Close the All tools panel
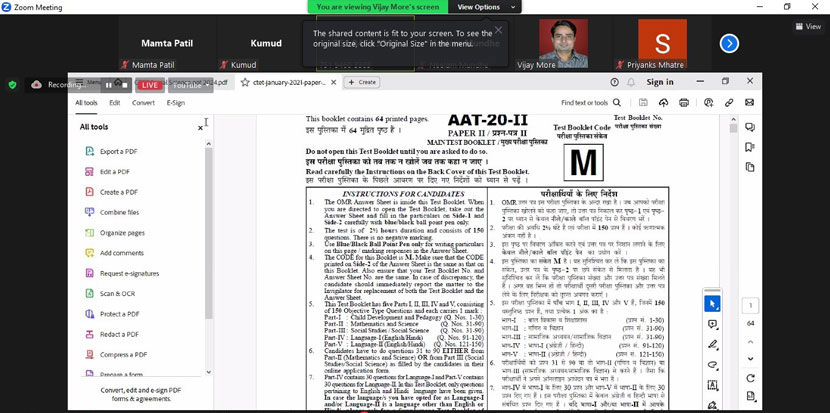This screenshot has width=830, height=413. coord(200,128)
